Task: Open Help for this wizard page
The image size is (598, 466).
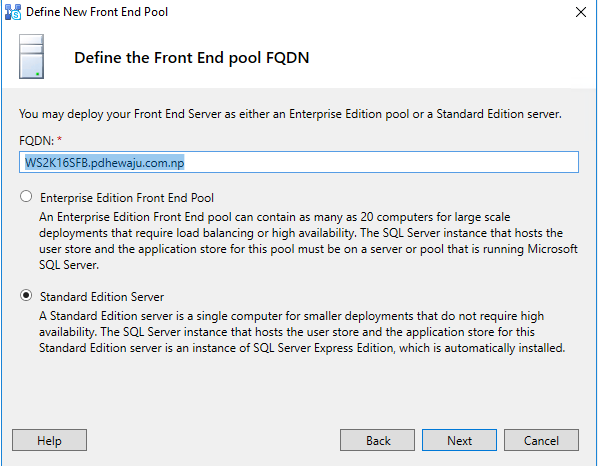Action: click(50, 440)
